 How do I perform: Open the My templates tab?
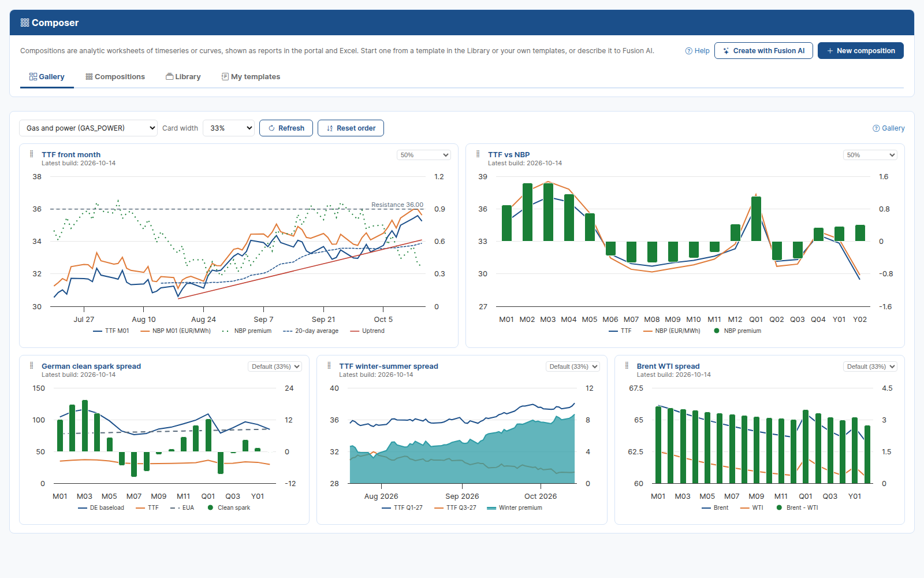click(x=251, y=77)
